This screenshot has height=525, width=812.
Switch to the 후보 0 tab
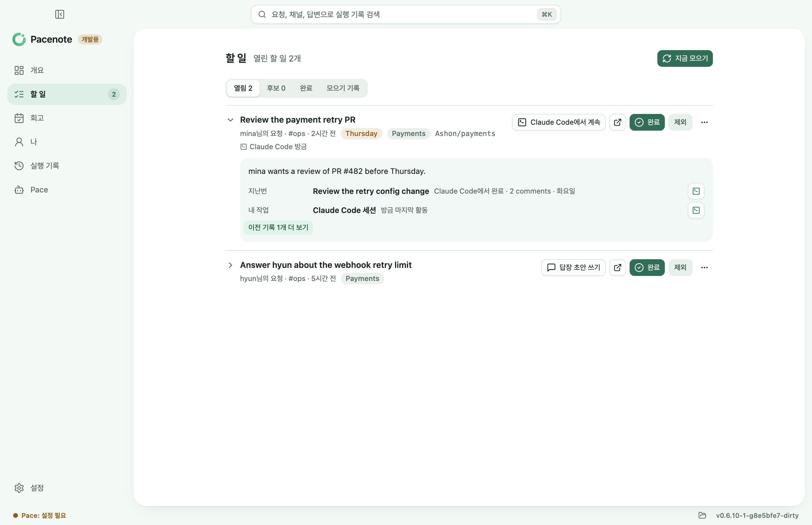(x=276, y=88)
